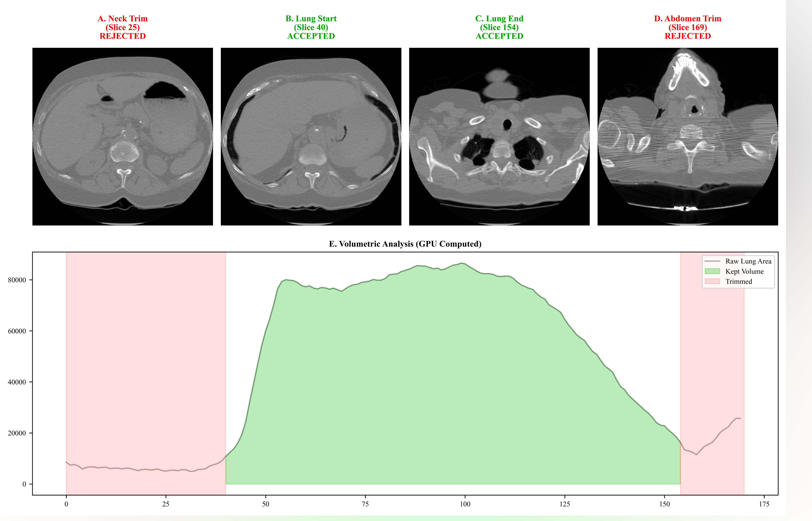Select the ACCEPTED label above the Lung Start panel
Screen dimensions: 812x521
pyautogui.click(x=311, y=37)
